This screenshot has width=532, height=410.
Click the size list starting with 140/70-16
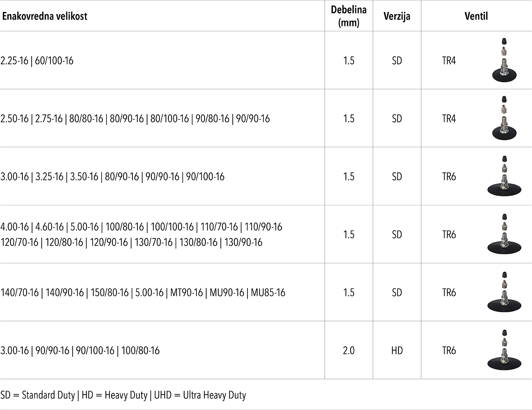143,293
